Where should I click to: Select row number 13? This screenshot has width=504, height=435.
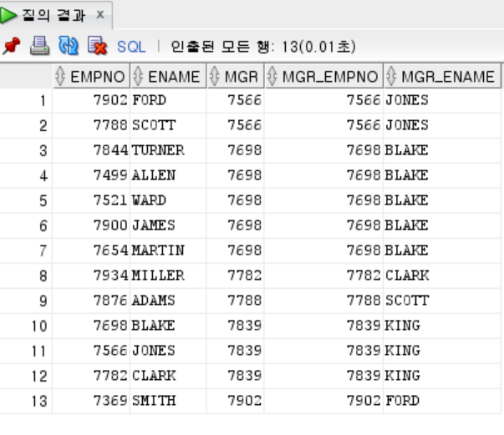[x=26, y=401]
